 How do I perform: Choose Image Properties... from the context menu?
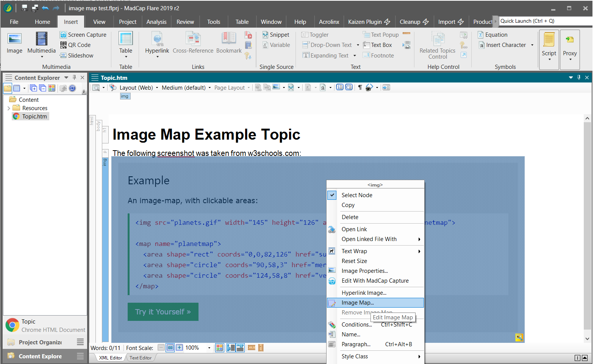click(x=375, y=271)
